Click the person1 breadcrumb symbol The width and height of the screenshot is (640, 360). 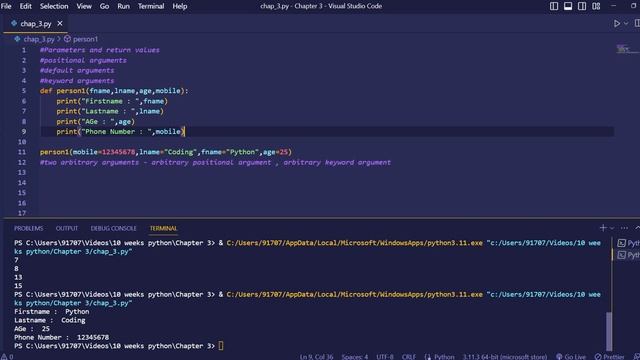[x=85, y=39]
